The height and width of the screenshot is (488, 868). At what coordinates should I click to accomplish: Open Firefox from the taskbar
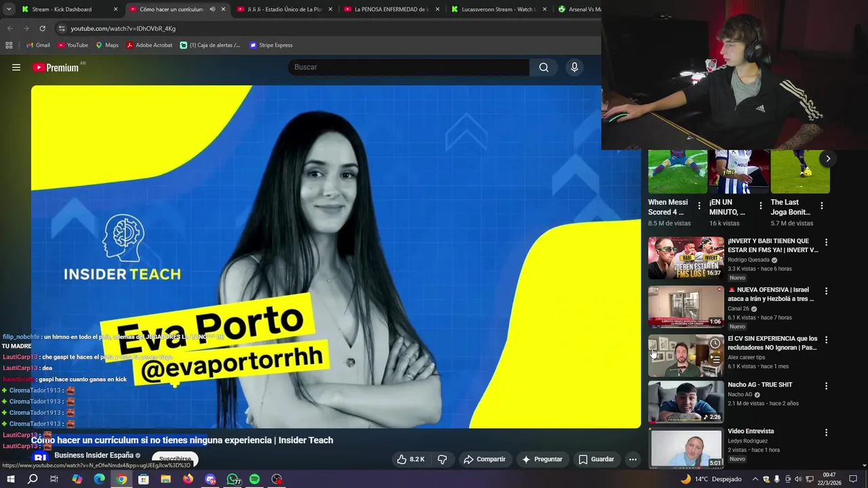[x=188, y=479]
